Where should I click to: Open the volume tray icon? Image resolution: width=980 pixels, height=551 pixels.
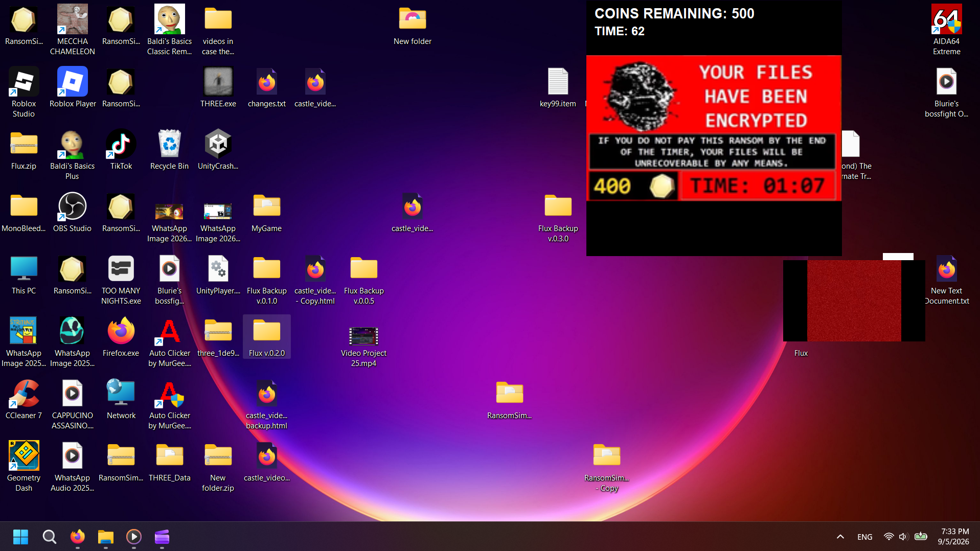pyautogui.click(x=903, y=537)
